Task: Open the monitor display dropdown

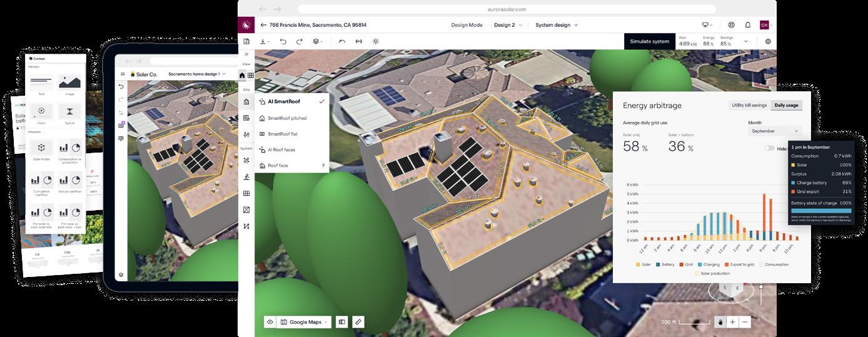Action: [x=708, y=25]
